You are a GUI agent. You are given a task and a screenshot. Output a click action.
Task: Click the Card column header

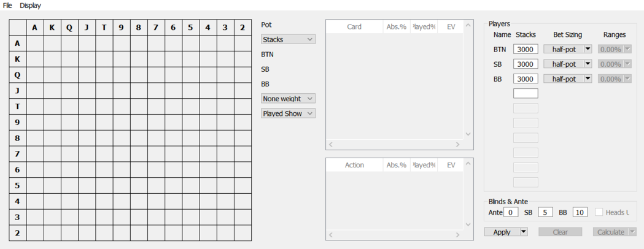pos(354,27)
